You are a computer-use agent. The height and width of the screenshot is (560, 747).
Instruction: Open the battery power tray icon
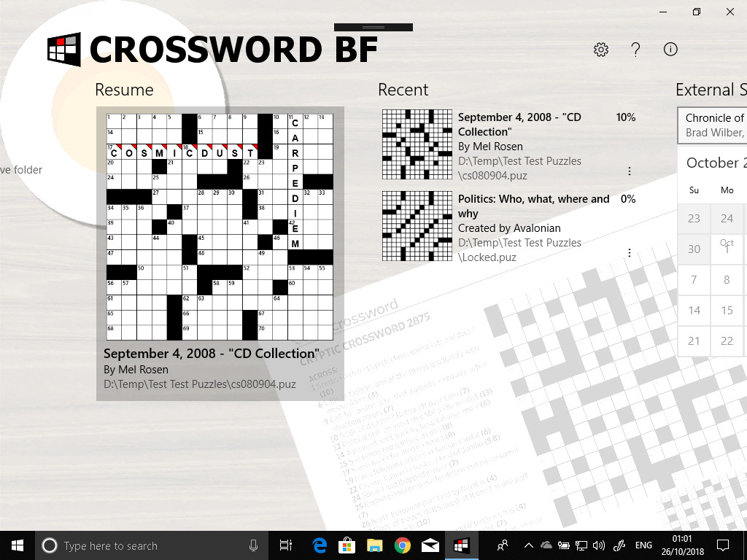(x=564, y=545)
